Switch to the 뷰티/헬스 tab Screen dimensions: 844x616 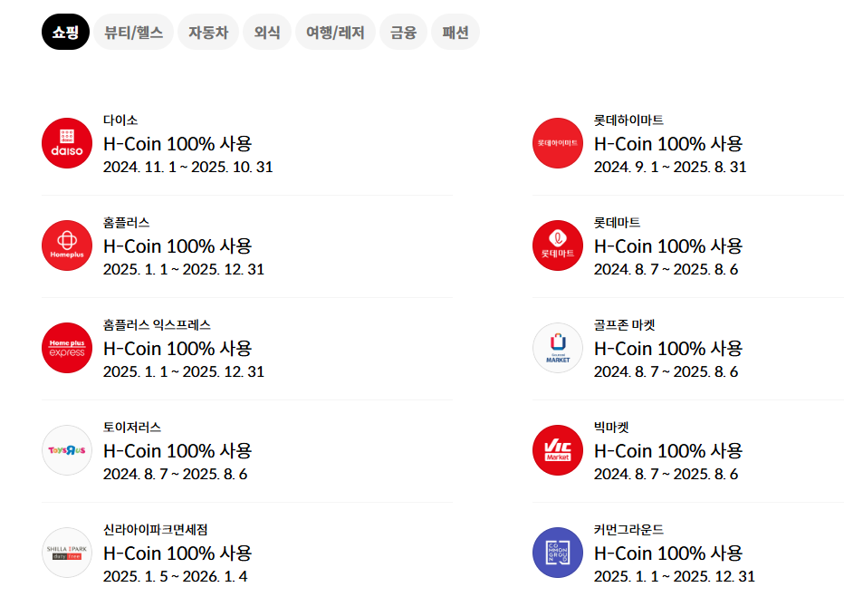click(133, 33)
